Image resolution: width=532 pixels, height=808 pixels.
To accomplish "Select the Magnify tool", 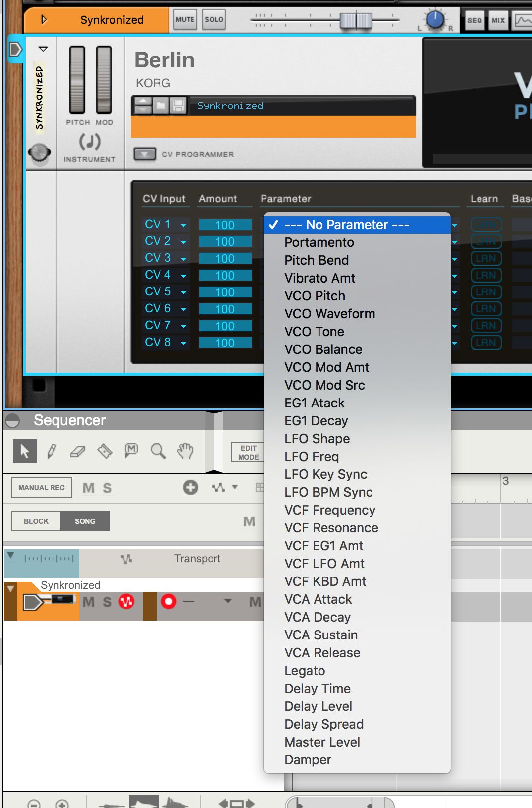I will click(x=158, y=451).
